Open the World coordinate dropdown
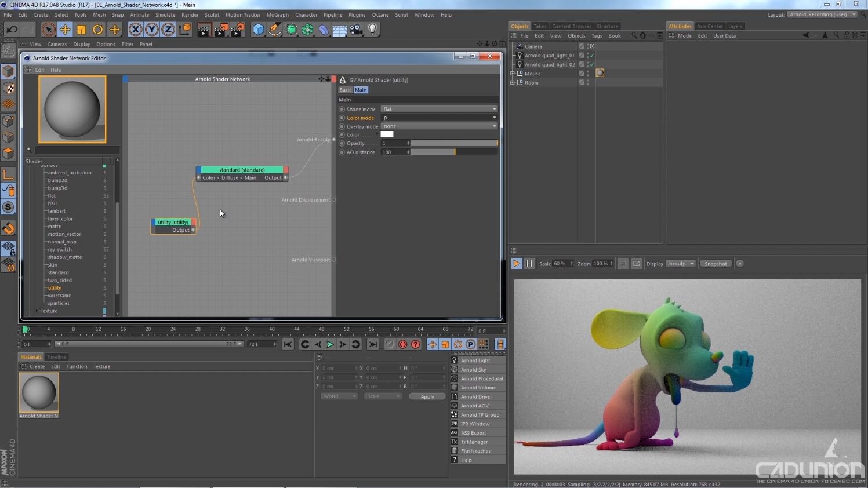 point(339,396)
